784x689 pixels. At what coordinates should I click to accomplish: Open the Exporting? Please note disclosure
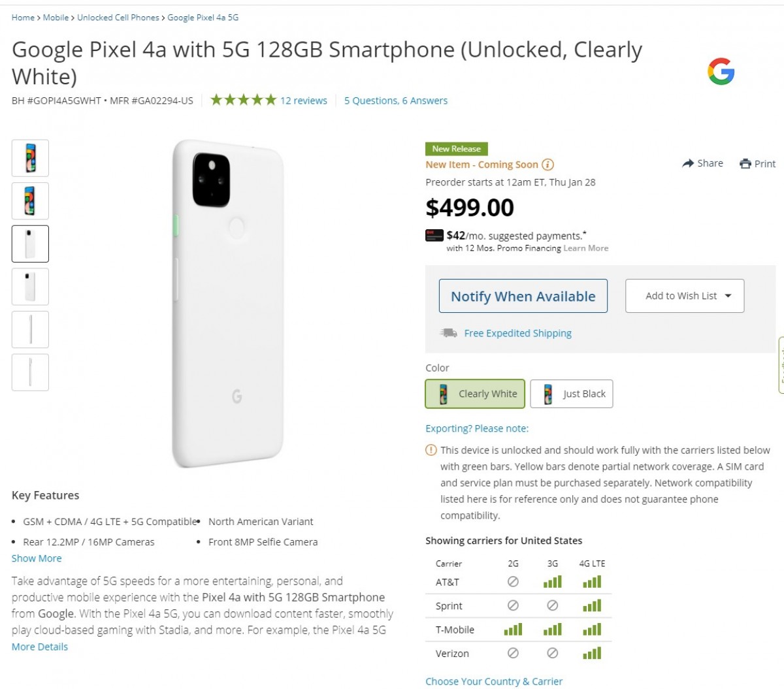tap(476, 428)
